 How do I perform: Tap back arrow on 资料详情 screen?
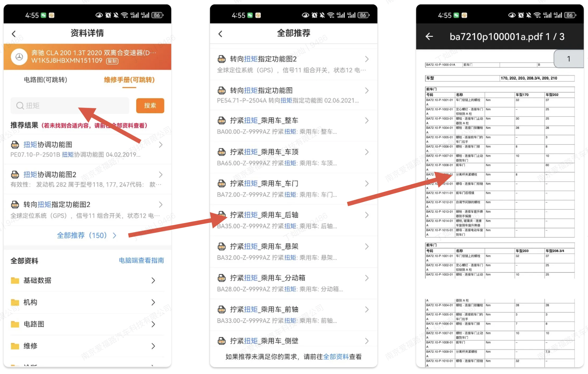[x=14, y=34]
